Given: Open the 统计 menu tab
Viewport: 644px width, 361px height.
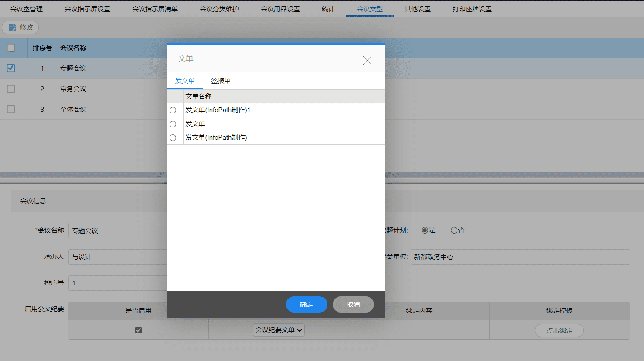Looking at the screenshot, I should point(328,9).
